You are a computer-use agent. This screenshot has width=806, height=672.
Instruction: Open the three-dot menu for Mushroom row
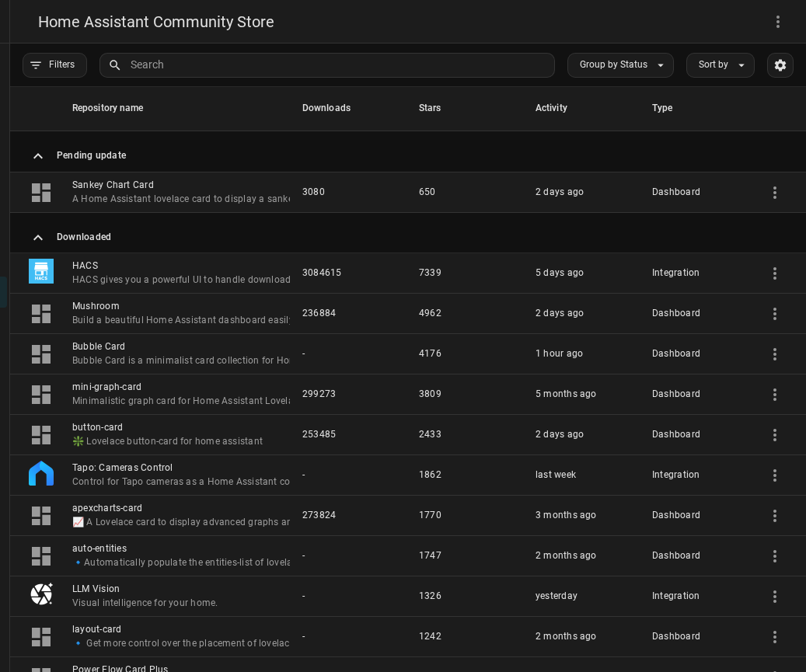point(775,314)
